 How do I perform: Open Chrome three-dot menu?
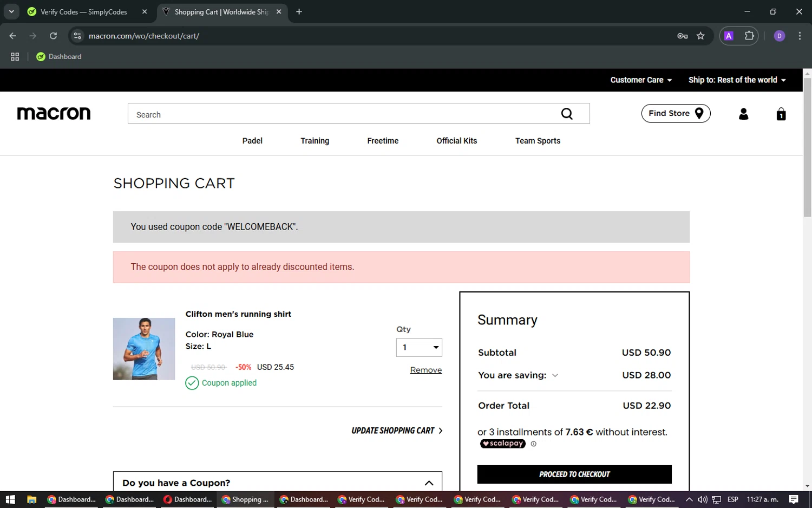click(800, 36)
